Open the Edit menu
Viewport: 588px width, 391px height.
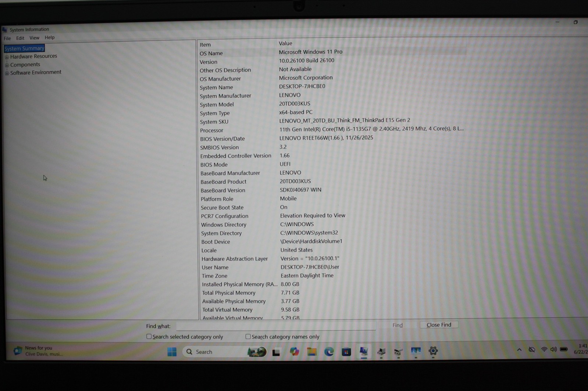pos(20,38)
